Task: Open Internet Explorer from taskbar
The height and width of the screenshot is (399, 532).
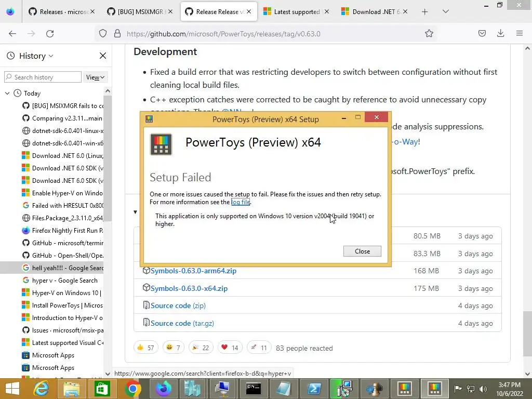Action: tap(41, 389)
